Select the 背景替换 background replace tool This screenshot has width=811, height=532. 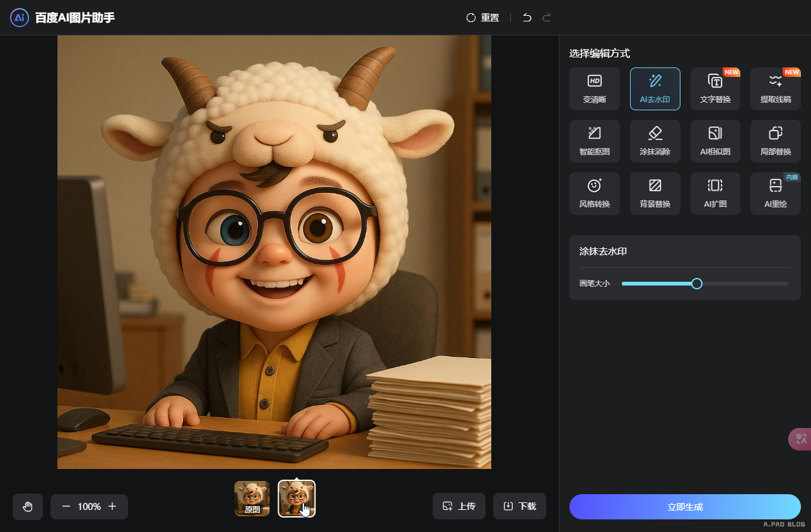(655, 194)
